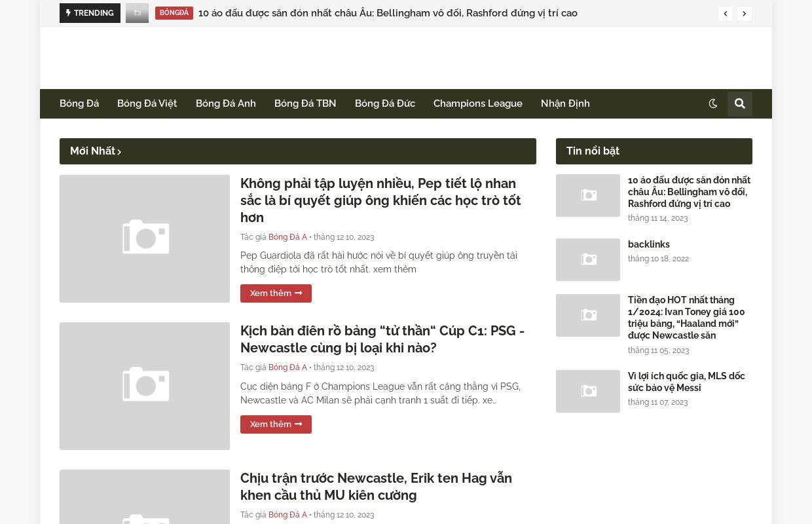812x524 pixels.
Task: Click the small trending thumbnail image
Action: point(138,13)
